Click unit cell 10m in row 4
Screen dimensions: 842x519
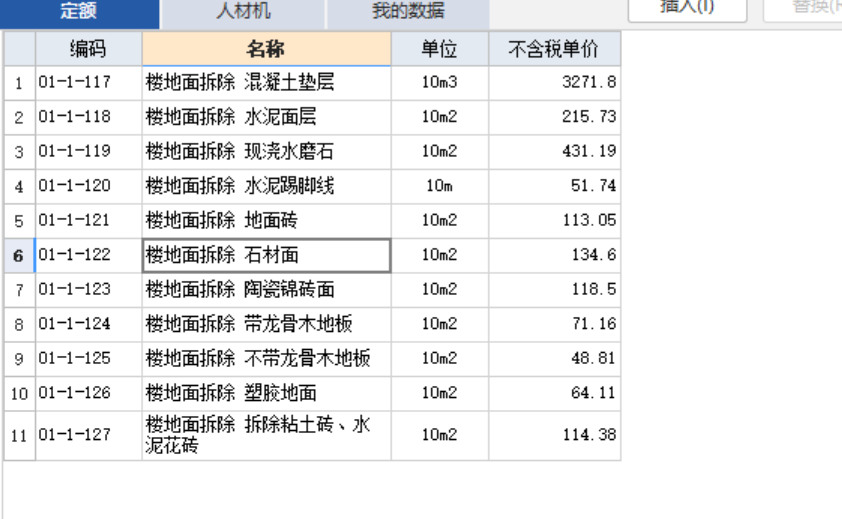click(440, 186)
